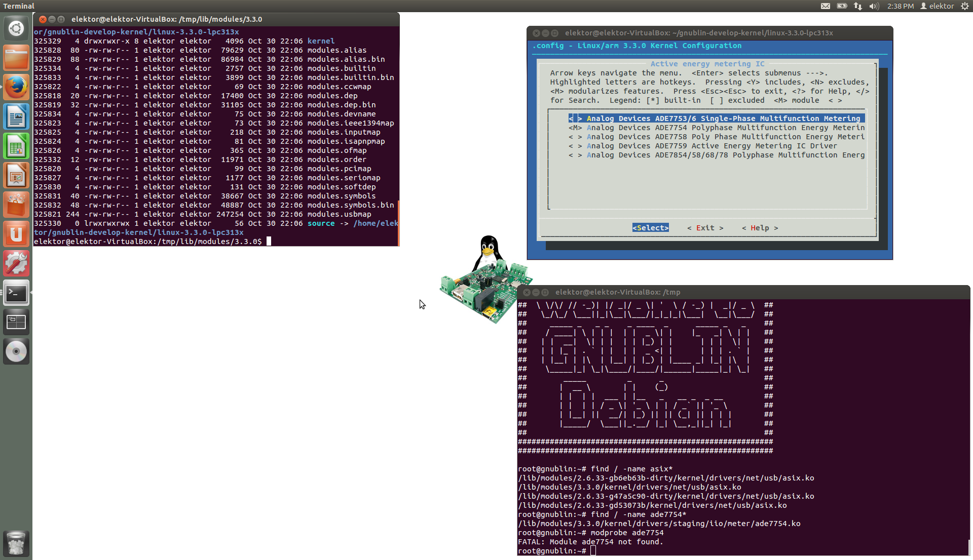Screen dimensions: 973x560
Task: Open Ubuntu One launcher icon
Action: coord(16,234)
